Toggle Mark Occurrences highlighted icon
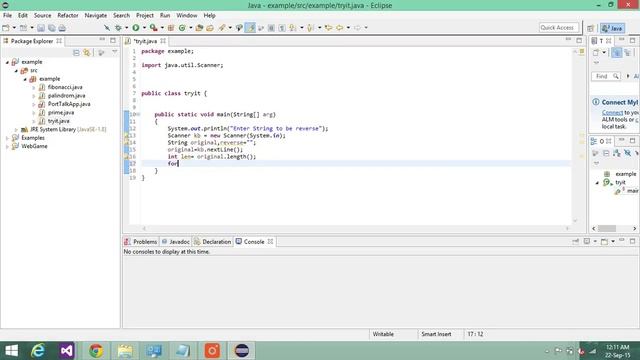The height and width of the screenshot is (360, 640). [250, 28]
